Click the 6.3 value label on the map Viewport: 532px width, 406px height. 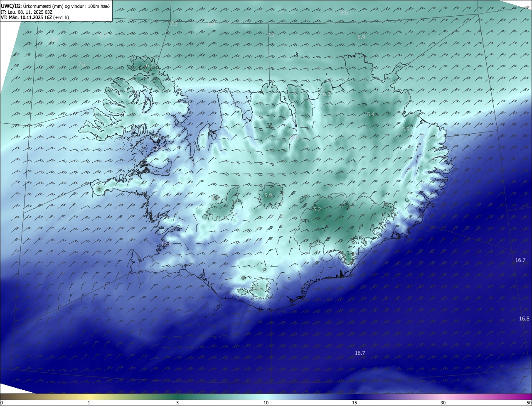[x=327, y=94]
